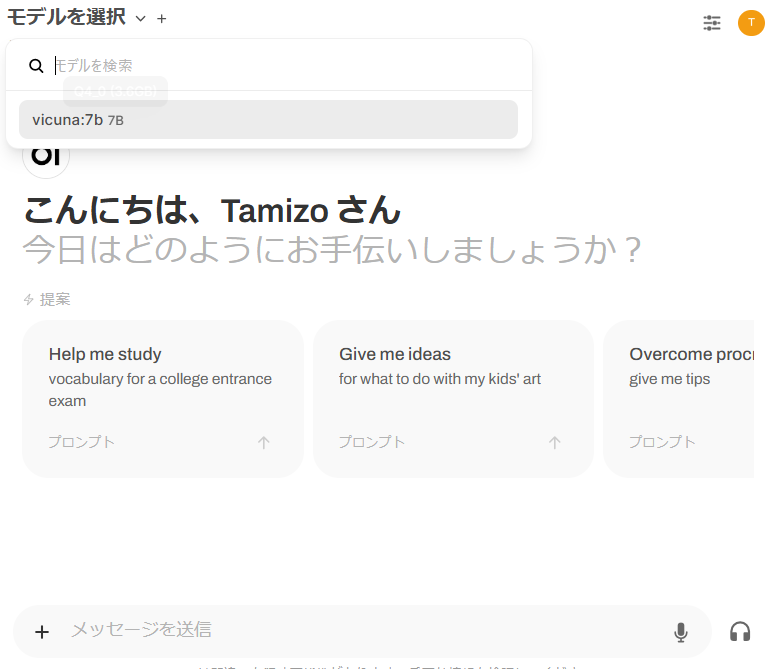Choose the Help me study suggestion card

[163, 399]
